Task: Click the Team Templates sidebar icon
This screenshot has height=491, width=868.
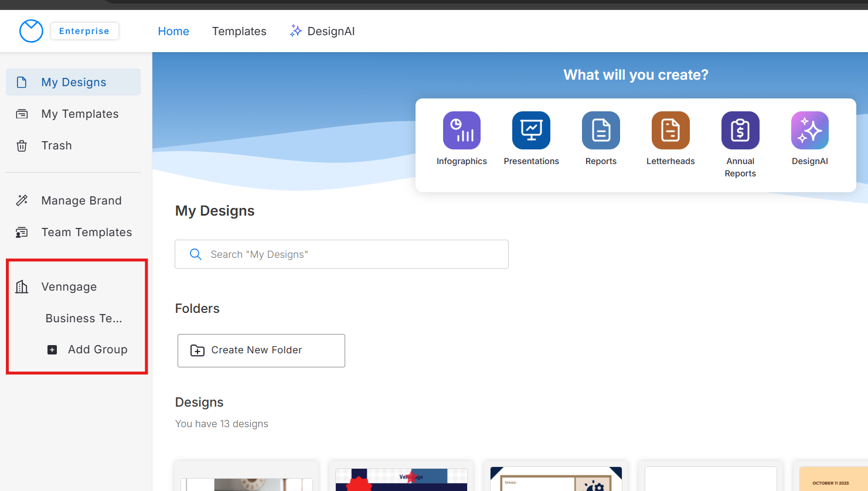Action: pos(22,231)
